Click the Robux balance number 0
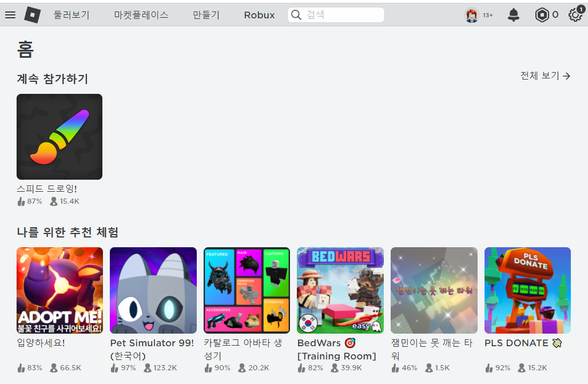 click(555, 15)
